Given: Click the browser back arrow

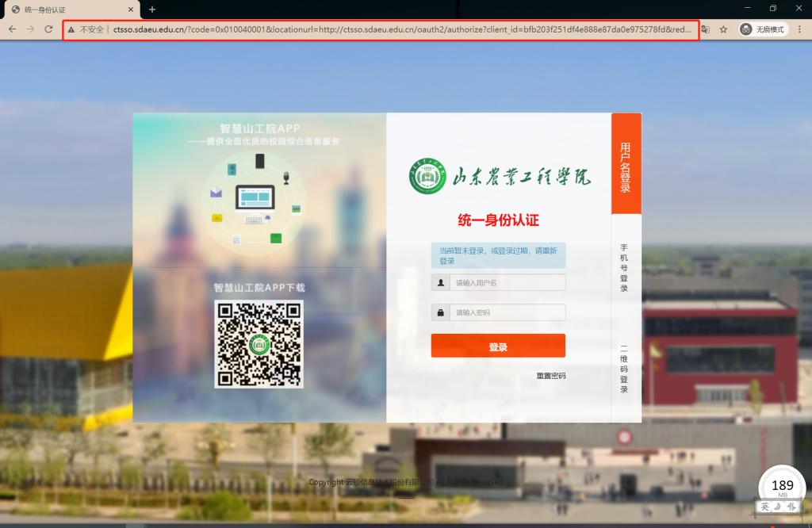Looking at the screenshot, I should pyautogui.click(x=12, y=29).
